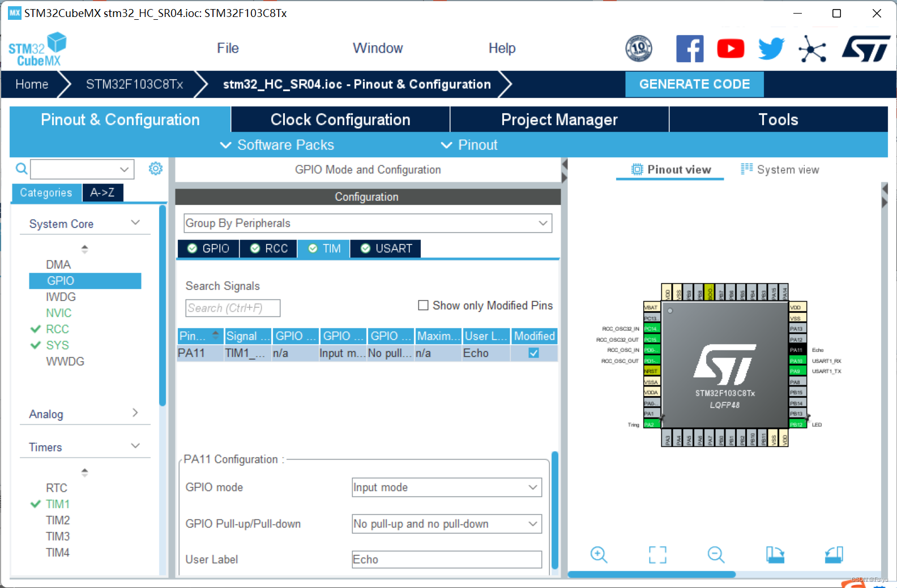This screenshot has height=588, width=897.
Task: Open the Software Packs dropdown
Action: tap(277, 145)
